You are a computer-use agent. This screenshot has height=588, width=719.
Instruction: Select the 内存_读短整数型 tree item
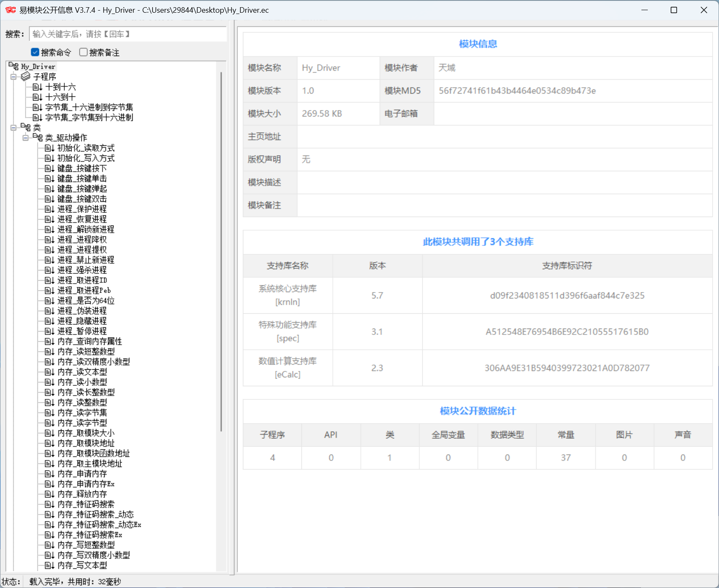86,351
